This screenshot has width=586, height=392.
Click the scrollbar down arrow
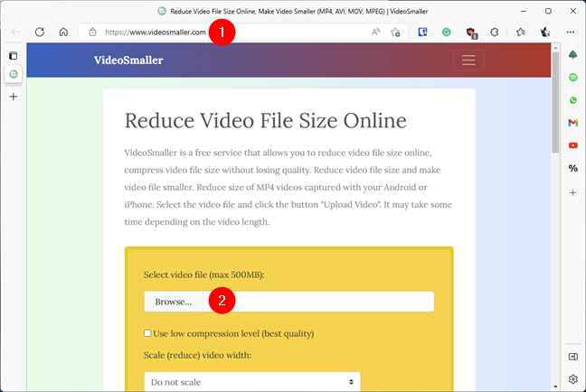click(555, 387)
